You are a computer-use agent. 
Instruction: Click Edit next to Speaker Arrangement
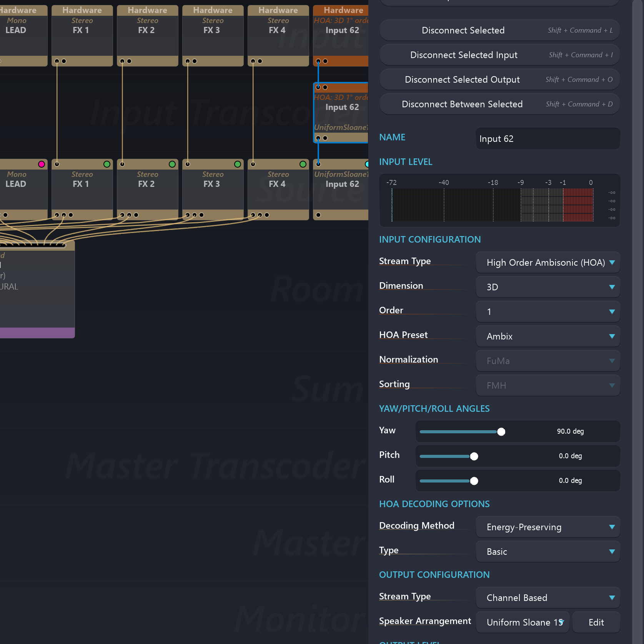pos(596,622)
